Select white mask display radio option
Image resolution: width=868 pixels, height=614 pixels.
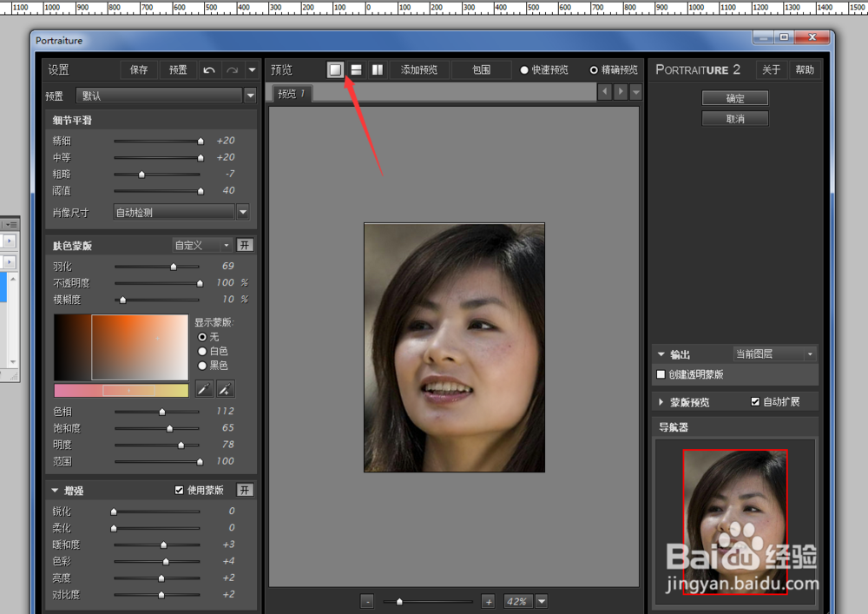pos(202,351)
